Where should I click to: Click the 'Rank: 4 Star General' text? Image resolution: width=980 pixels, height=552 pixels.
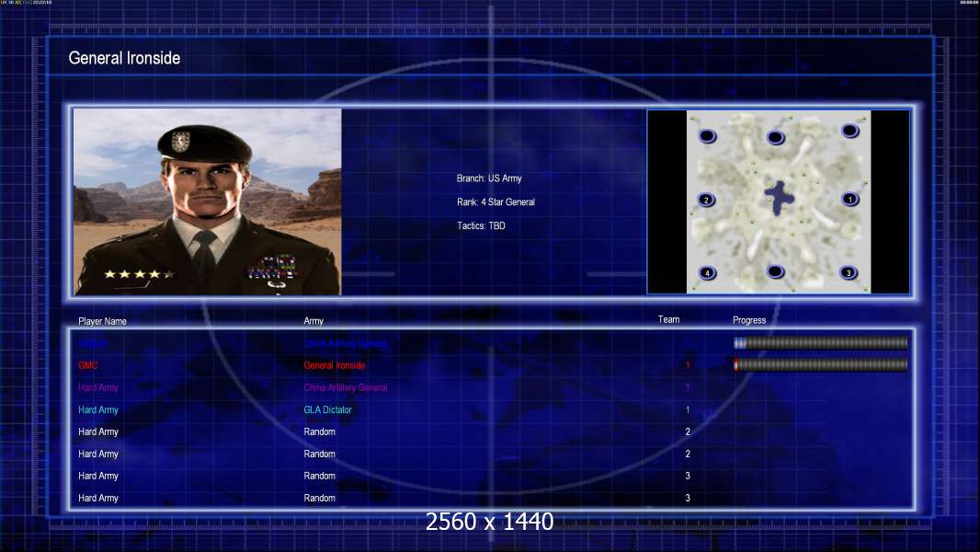(x=496, y=201)
